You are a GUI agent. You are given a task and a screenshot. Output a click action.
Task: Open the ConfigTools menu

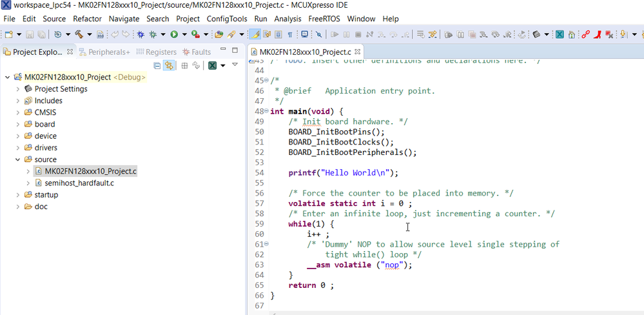pyautogui.click(x=227, y=19)
